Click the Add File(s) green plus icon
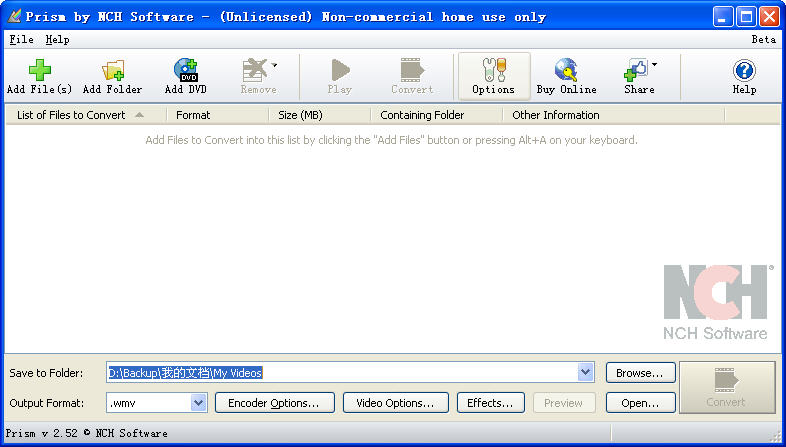 click(x=40, y=70)
